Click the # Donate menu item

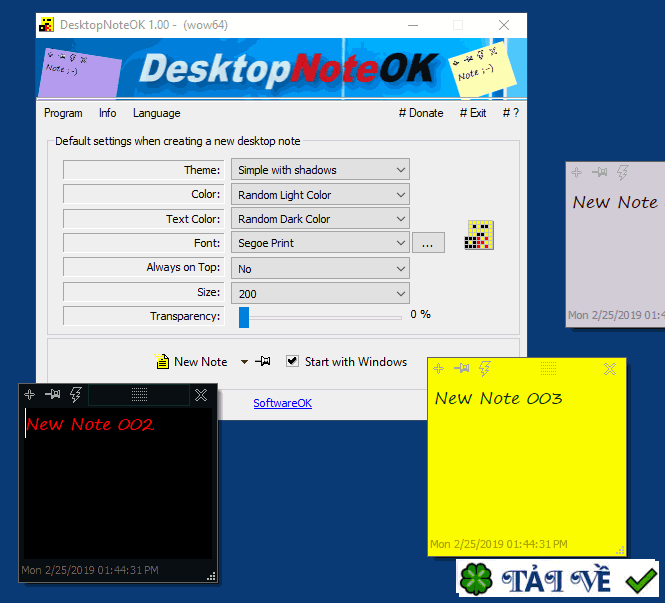(x=421, y=113)
